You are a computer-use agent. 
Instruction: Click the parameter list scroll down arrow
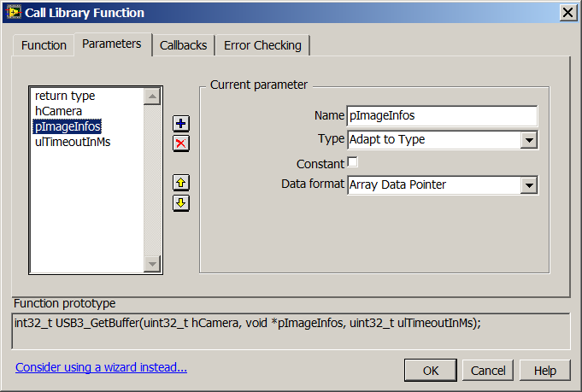click(x=153, y=265)
